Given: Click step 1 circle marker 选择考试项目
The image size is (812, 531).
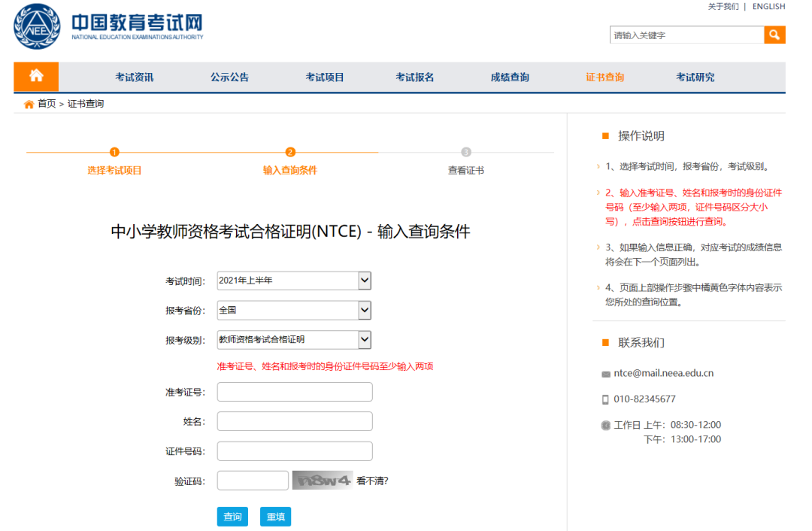Looking at the screenshot, I should point(114,152).
